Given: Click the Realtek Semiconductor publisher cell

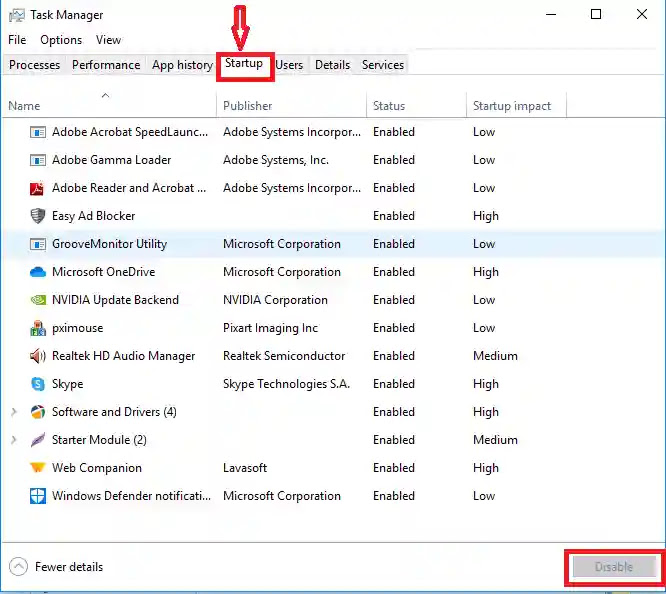Looking at the screenshot, I should (284, 356).
